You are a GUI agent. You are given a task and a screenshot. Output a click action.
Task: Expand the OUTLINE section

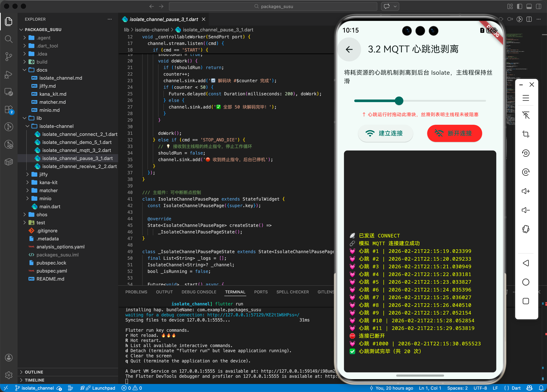click(x=34, y=372)
